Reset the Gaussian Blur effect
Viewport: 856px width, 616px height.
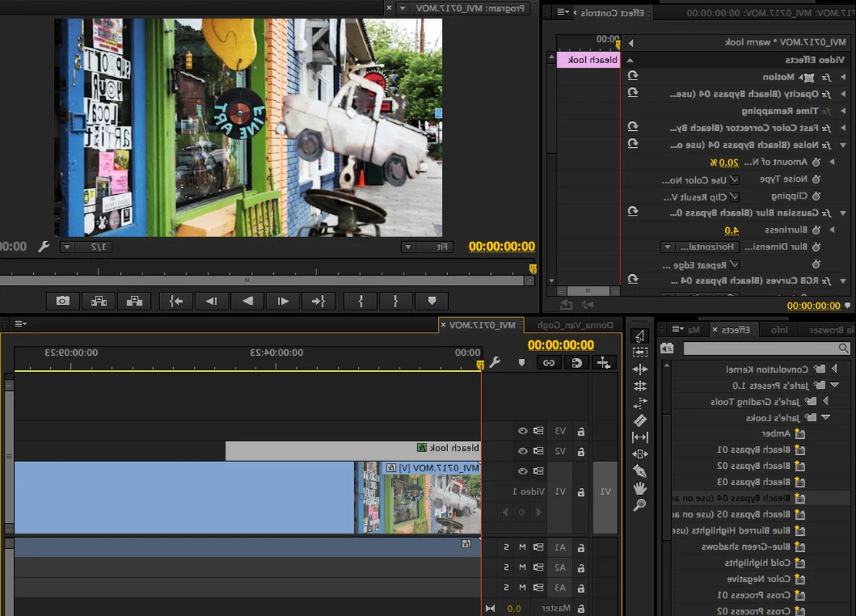point(633,211)
